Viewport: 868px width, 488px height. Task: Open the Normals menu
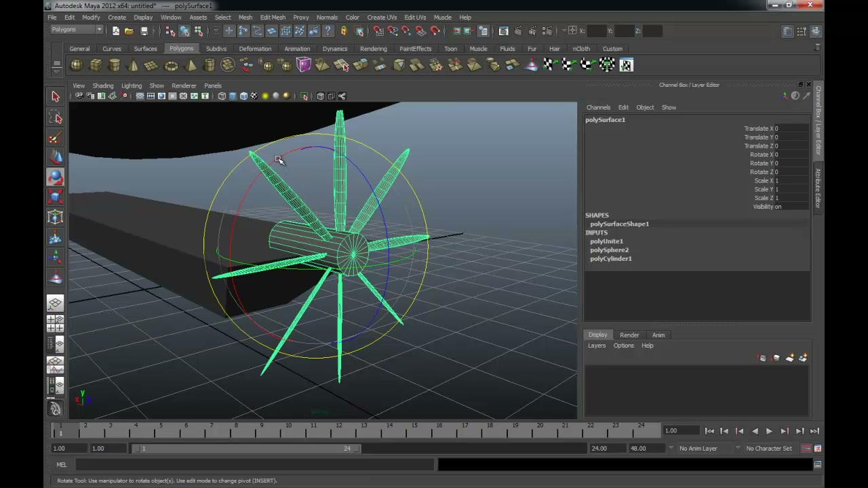(x=327, y=18)
